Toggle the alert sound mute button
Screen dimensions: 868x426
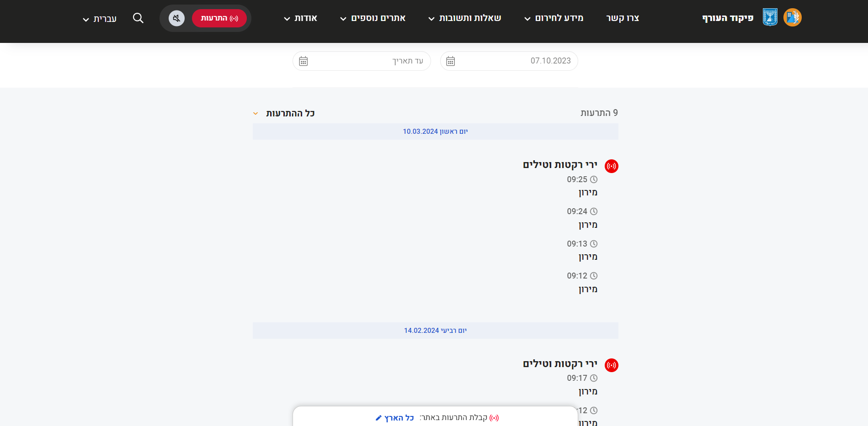coord(176,18)
